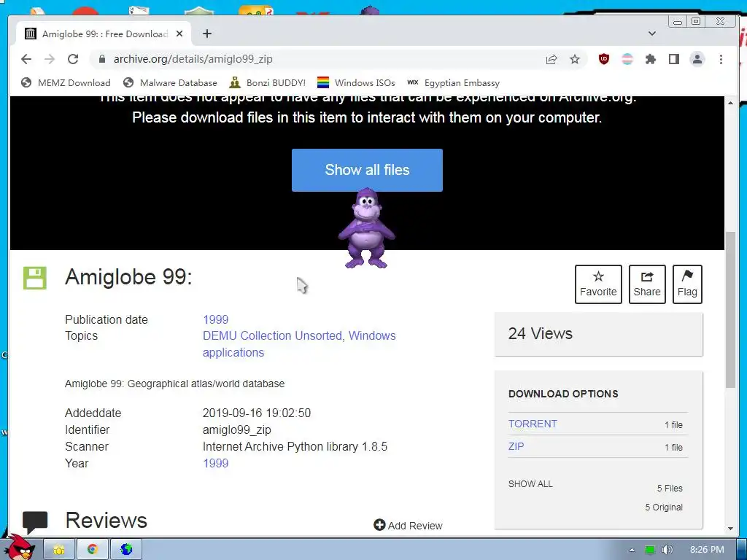Open the DEMU Collection Unsorted topic
747x560 pixels.
pyautogui.click(x=272, y=335)
